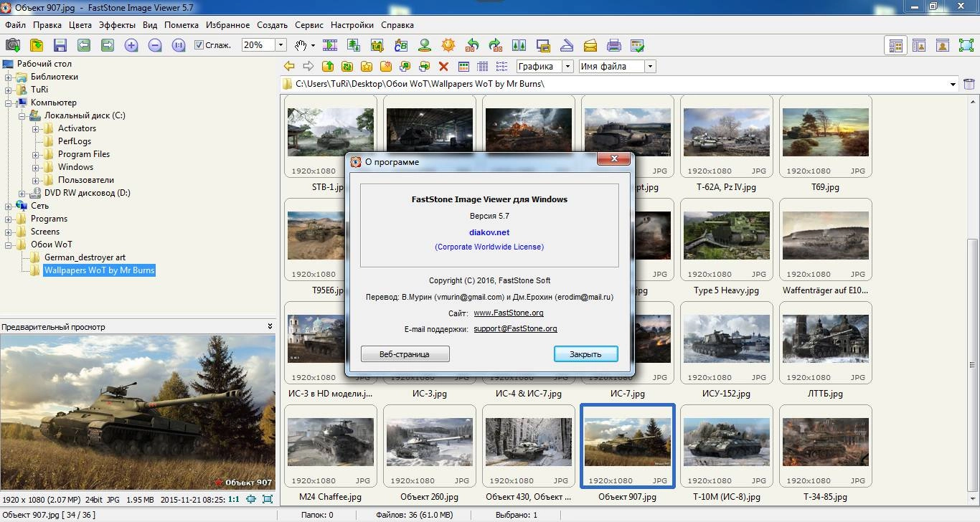Go to next image with right arrow icon
The height and width of the screenshot is (522, 980).
pyautogui.click(x=108, y=45)
